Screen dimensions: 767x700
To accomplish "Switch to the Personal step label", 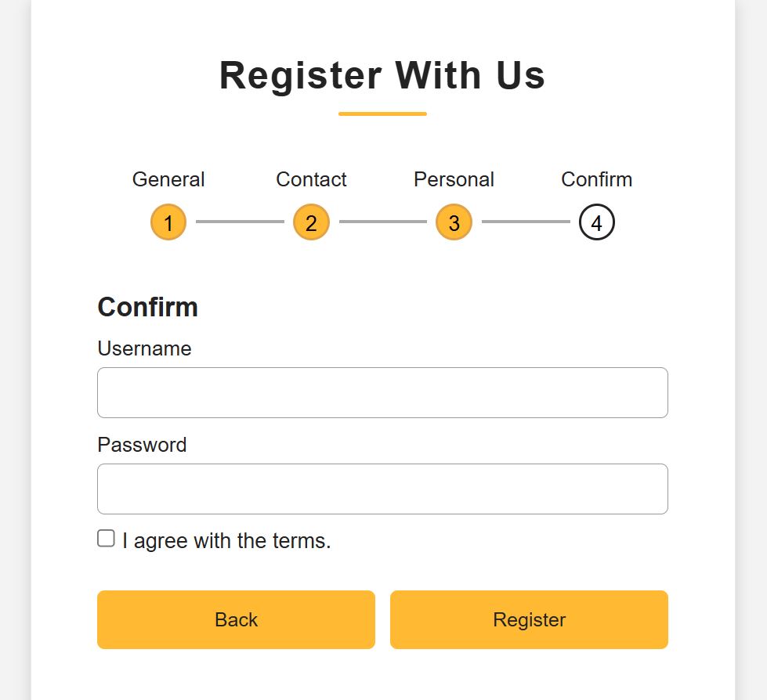I will tap(454, 179).
